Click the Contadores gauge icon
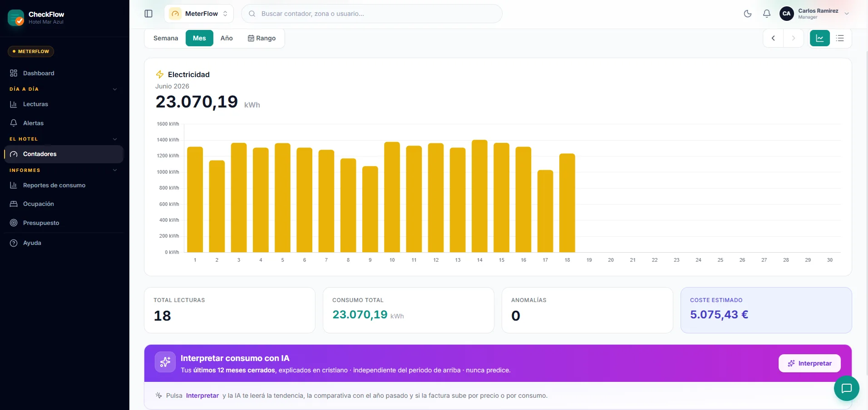Screen dimensions: 868x410 pyautogui.click(x=14, y=154)
